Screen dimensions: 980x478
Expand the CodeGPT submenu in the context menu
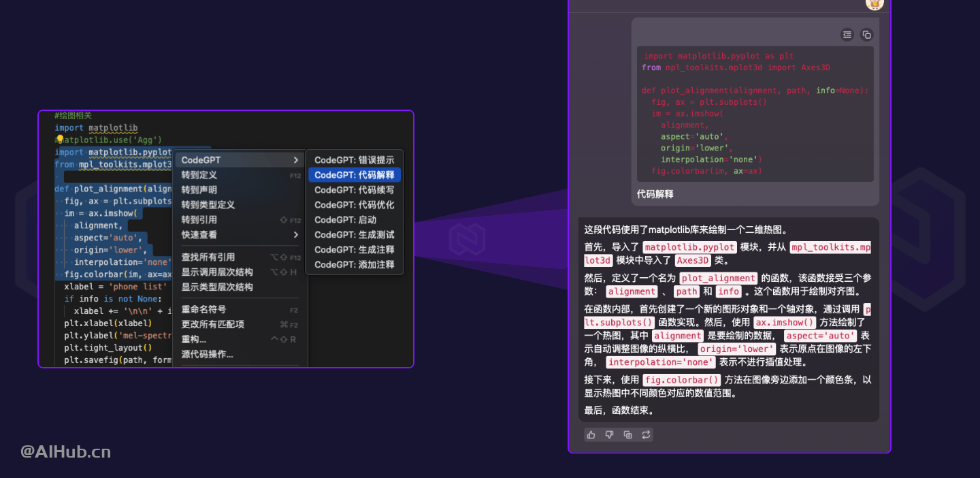240,160
